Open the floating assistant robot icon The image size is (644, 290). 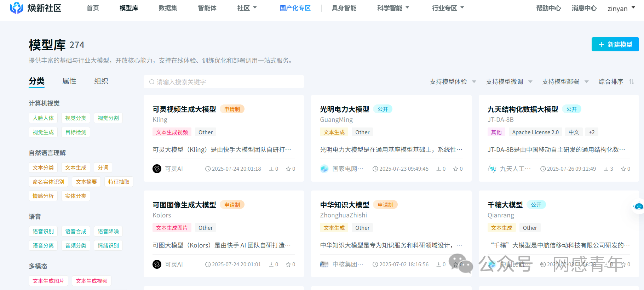639,206
